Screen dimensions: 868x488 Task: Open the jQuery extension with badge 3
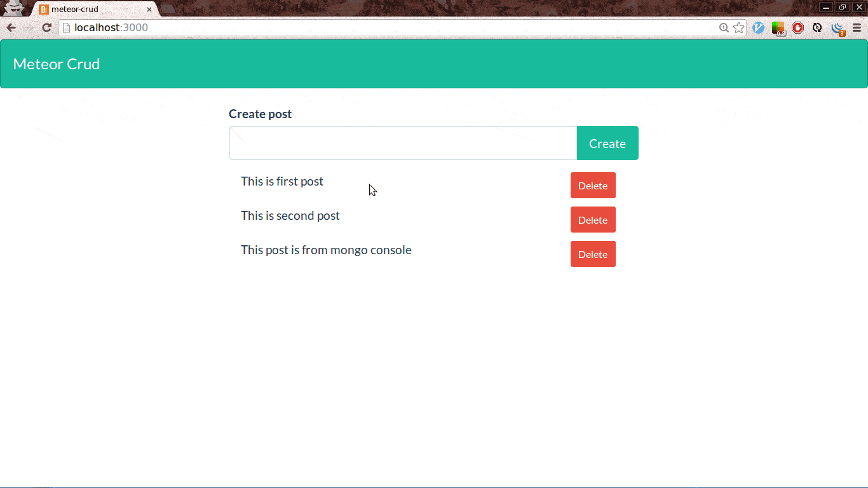pos(838,28)
